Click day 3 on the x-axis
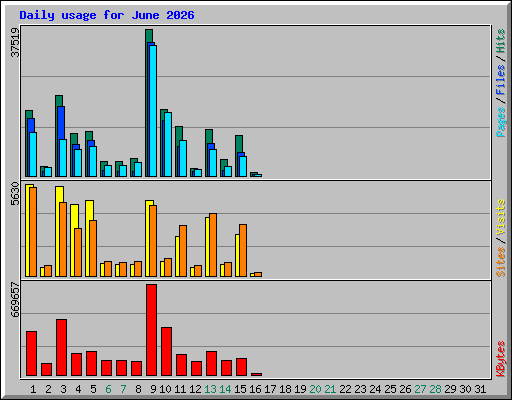This screenshot has height=400, width=512. (x=63, y=389)
